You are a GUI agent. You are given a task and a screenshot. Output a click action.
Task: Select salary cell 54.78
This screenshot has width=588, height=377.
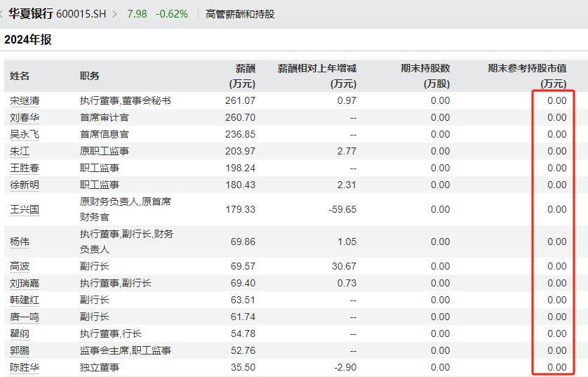pyautogui.click(x=243, y=333)
